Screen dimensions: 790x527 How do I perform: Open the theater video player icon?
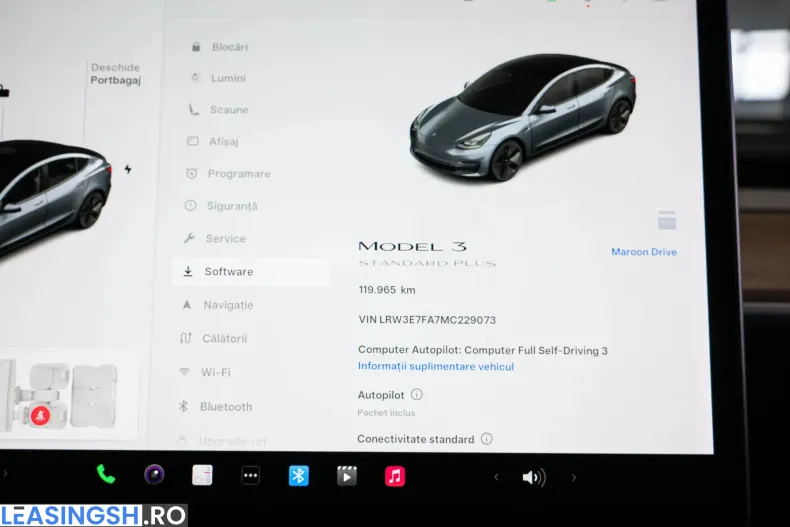(347, 476)
